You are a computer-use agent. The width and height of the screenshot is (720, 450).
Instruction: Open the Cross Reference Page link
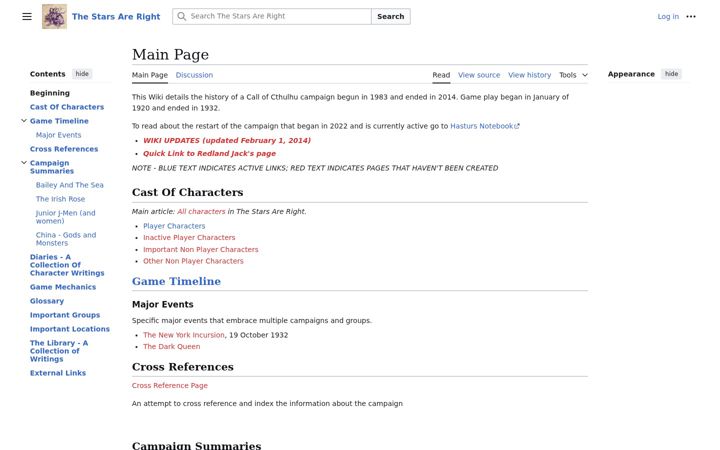169,386
